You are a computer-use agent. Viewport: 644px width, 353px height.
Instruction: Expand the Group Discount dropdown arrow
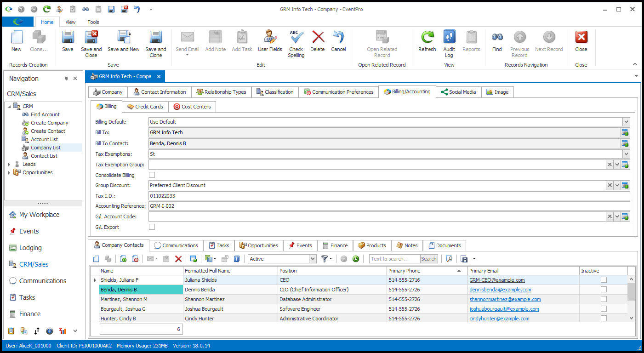[617, 185]
